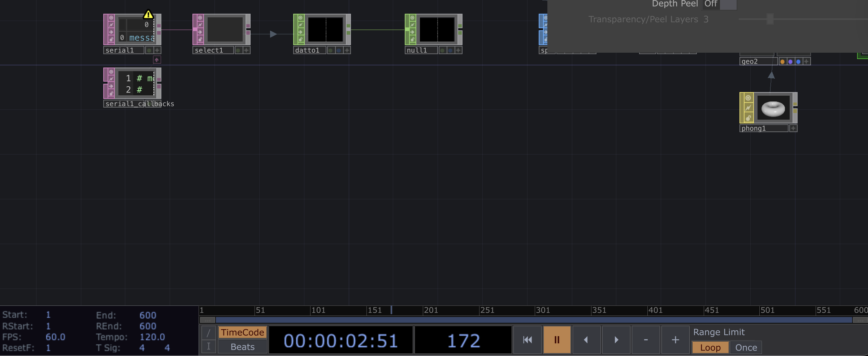This screenshot has height=356, width=868.
Task: Jump to start with the rewind button
Action: click(527, 340)
